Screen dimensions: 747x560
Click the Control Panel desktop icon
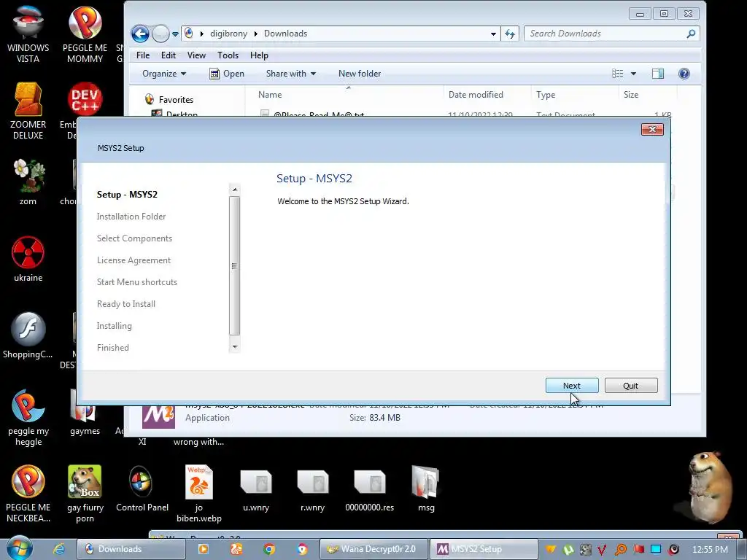142,489
